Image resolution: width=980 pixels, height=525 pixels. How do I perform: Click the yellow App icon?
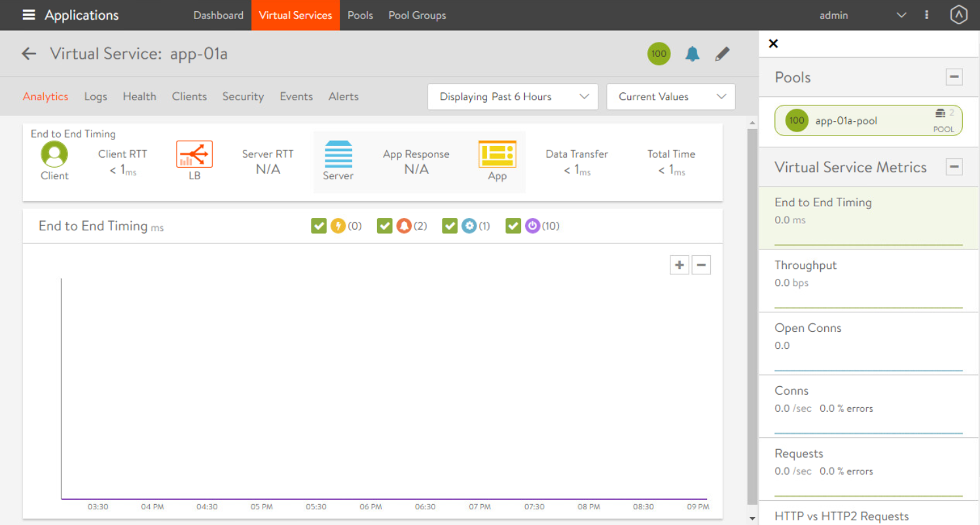(498, 154)
